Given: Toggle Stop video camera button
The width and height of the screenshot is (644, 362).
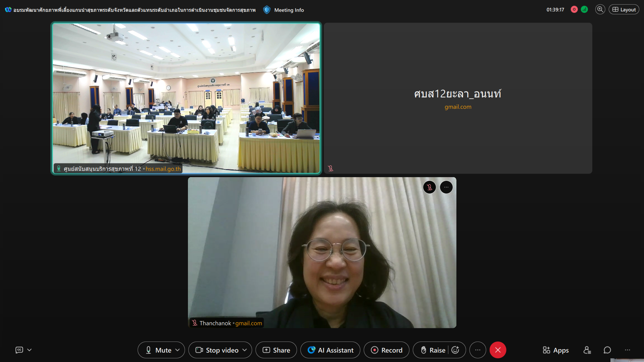Looking at the screenshot, I should click(217, 350).
